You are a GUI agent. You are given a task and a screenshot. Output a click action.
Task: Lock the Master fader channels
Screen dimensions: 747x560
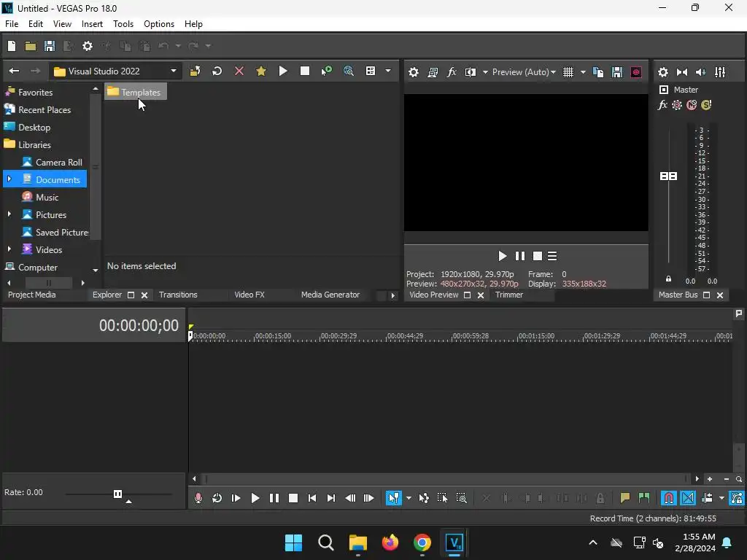click(668, 279)
